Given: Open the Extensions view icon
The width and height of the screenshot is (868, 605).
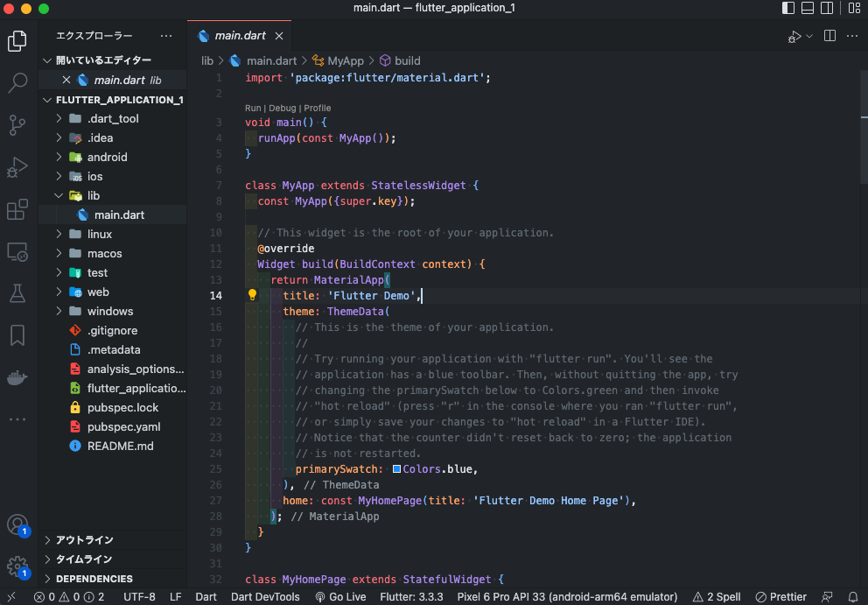Looking at the screenshot, I should [x=17, y=209].
